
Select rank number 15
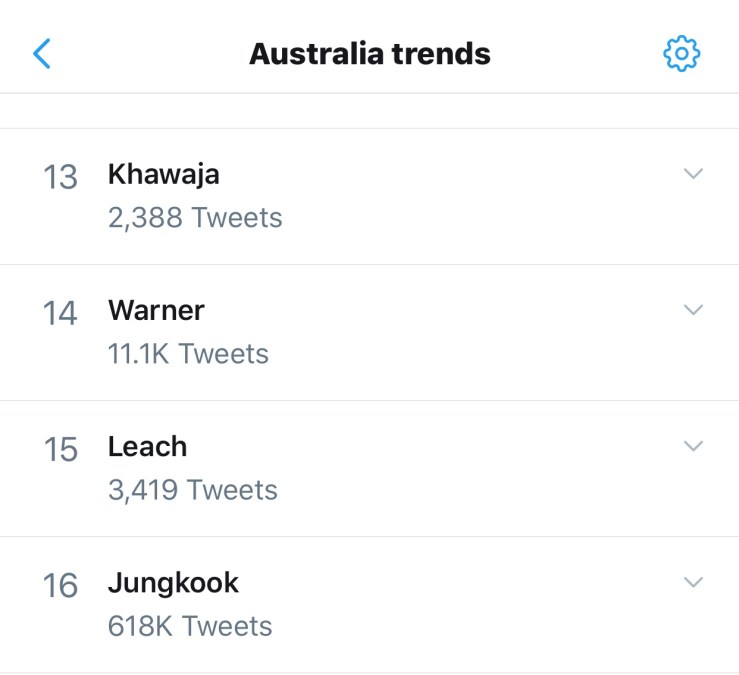pos(60,449)
